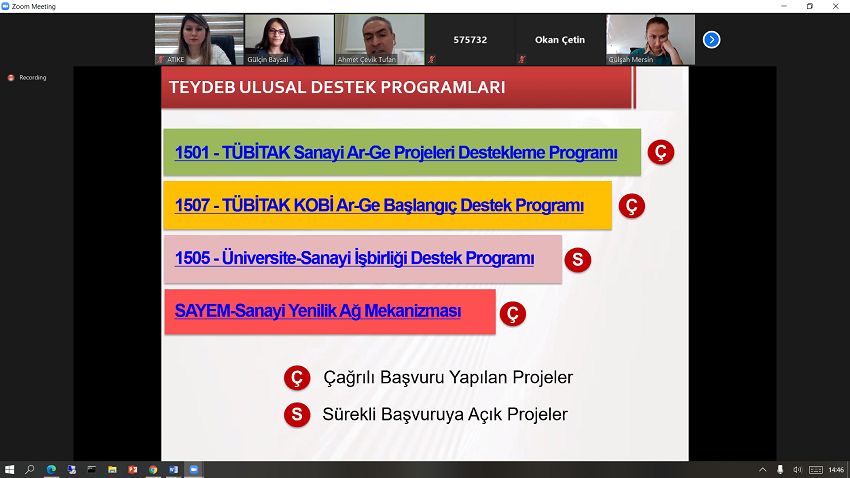Click the SAYEM-Sanayi Yenilik Ağ Mekanizması link
This screenshot has width=850, height=478.
318,311
